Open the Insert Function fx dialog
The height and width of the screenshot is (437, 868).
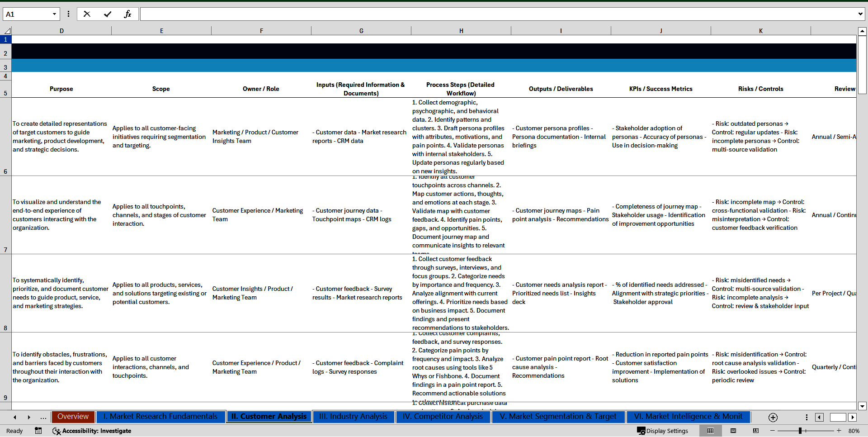127,14
